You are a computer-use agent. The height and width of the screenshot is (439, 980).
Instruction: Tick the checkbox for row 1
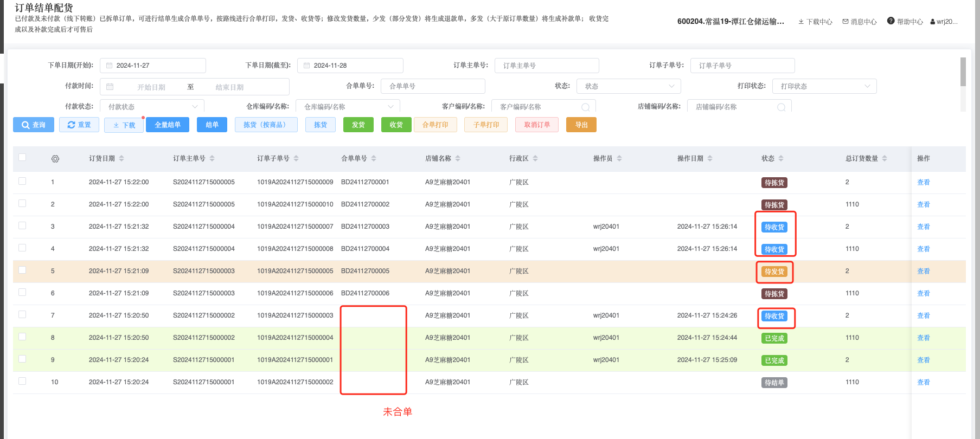tap(22, 181)
